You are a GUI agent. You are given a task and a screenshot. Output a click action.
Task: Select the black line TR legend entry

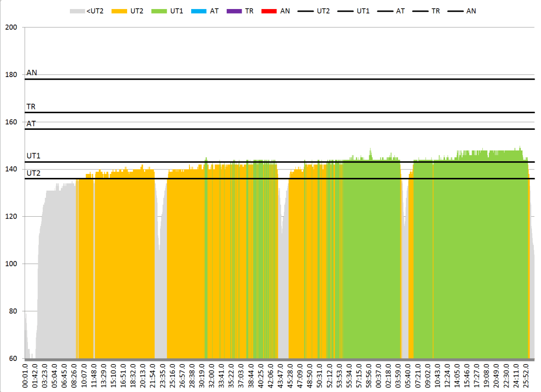[x=419, y=10]
